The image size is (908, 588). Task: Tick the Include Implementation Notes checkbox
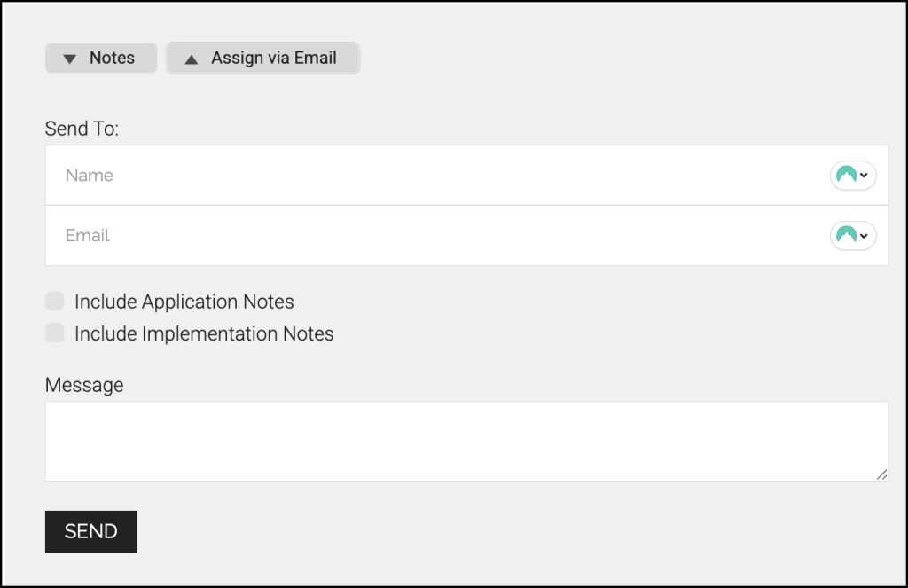click(x=55, y=333)
